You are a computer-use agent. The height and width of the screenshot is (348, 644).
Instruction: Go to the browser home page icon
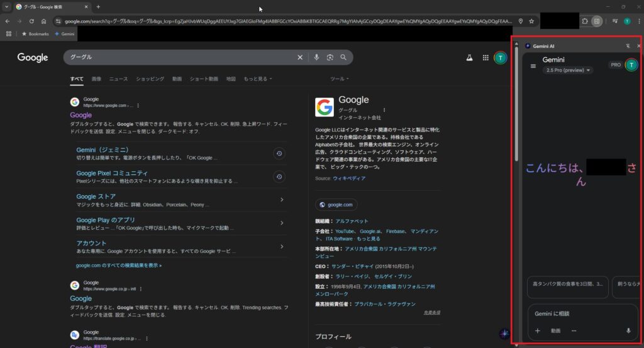click(43, 21)
